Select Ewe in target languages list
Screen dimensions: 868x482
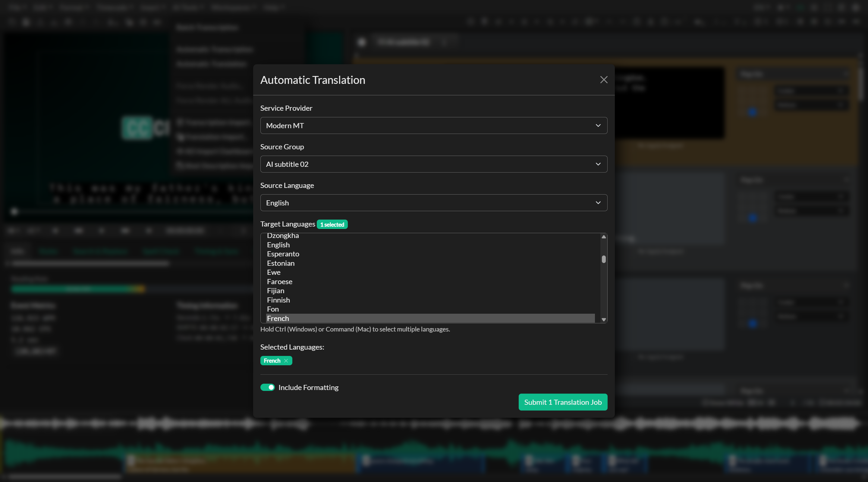pos(430,272)
